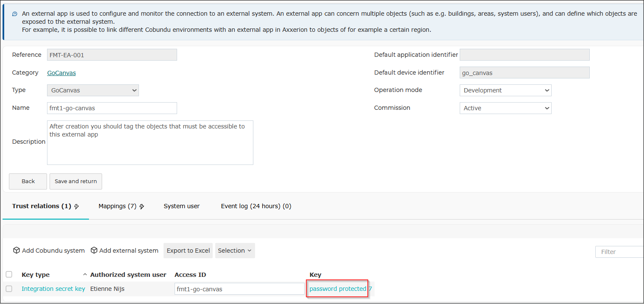Image resolution: width=644 pixels, height=304 pixels.
Task: Click the Etienne Nijs cell
Action: [x=108, y=289]
